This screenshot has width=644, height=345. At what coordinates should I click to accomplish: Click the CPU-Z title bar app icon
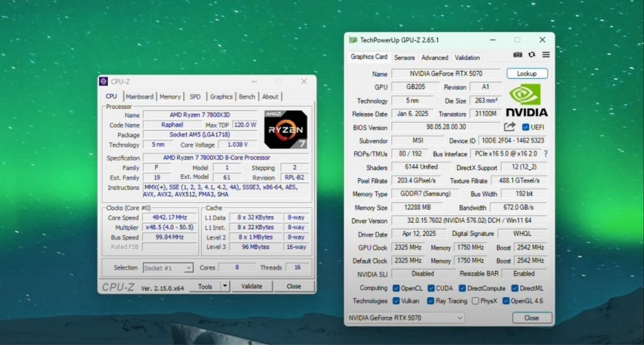(104, 81)
